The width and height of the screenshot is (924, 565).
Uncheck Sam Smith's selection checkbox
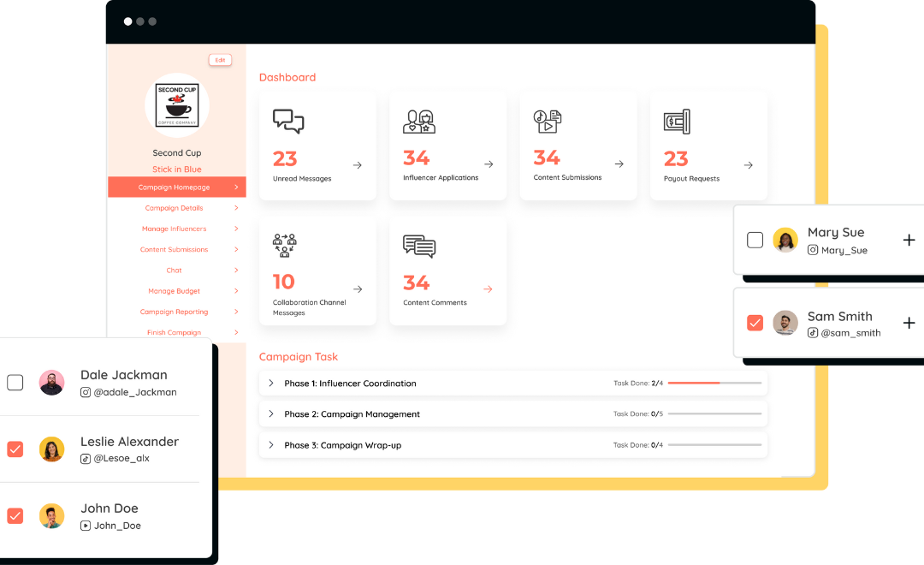755,323
